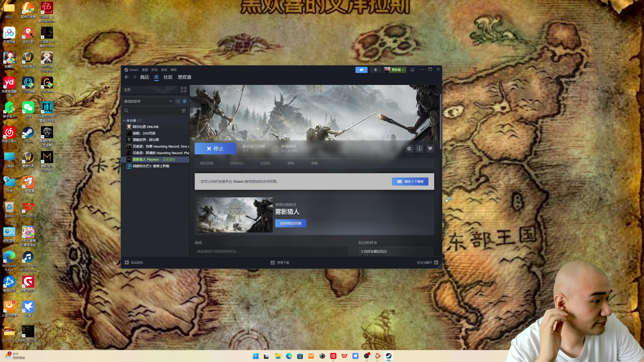Image resolution: width=644 pixels, height=362 pixels.
Task: Toggle the ready-to-play filter icon
Action: coord(185,101)
